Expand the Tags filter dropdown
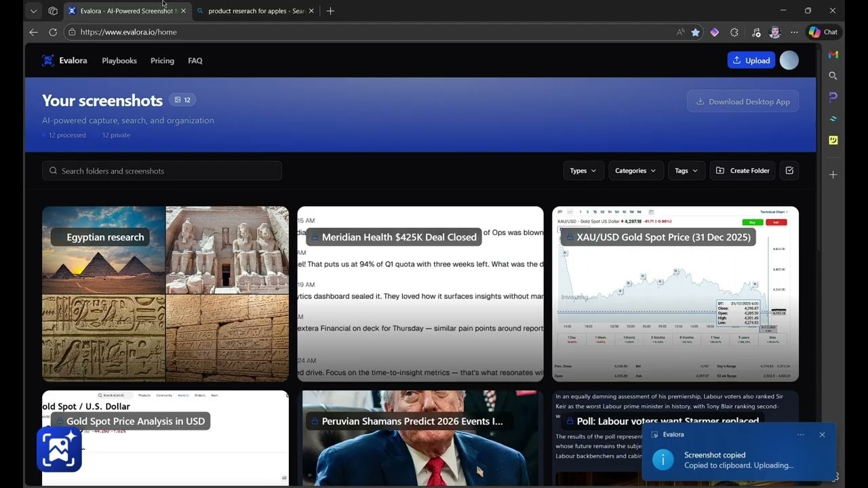This screenshot has width=868, height=488. (x=686, y=171)
